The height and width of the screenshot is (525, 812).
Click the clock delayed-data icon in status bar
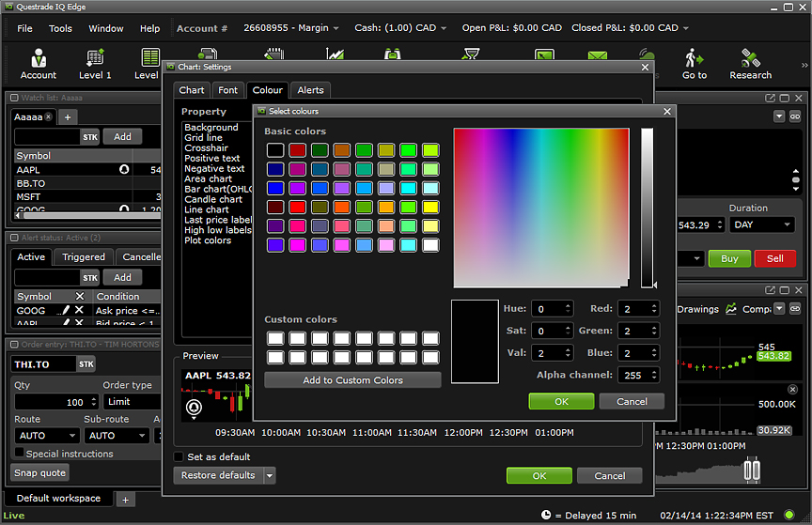[546, 515]
